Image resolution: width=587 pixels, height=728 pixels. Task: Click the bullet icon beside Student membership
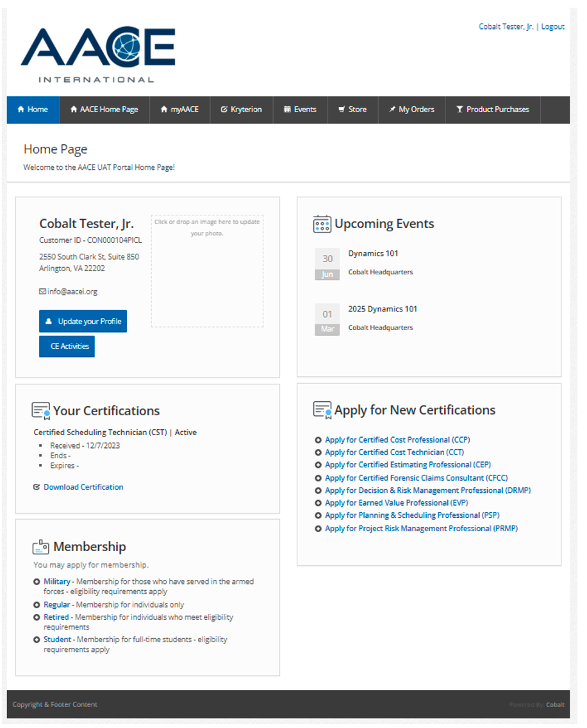click(x=37, y=640)
